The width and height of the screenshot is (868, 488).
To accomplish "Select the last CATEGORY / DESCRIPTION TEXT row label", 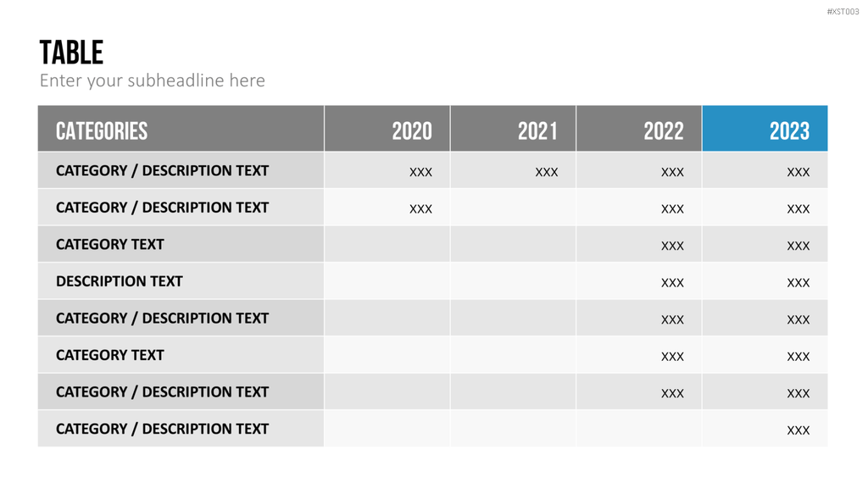I will click(162, 429).
